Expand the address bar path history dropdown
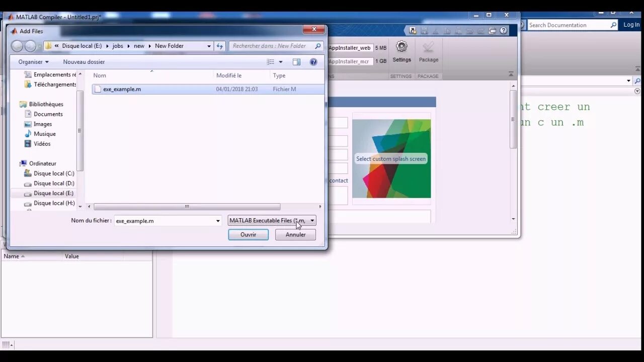 coord(209,46)
